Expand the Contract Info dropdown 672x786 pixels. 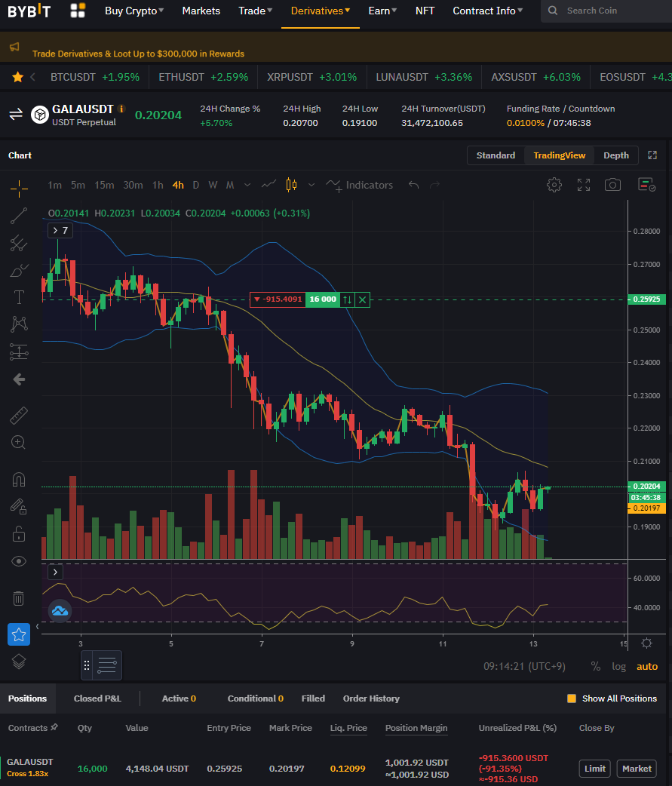pos(487,11)
